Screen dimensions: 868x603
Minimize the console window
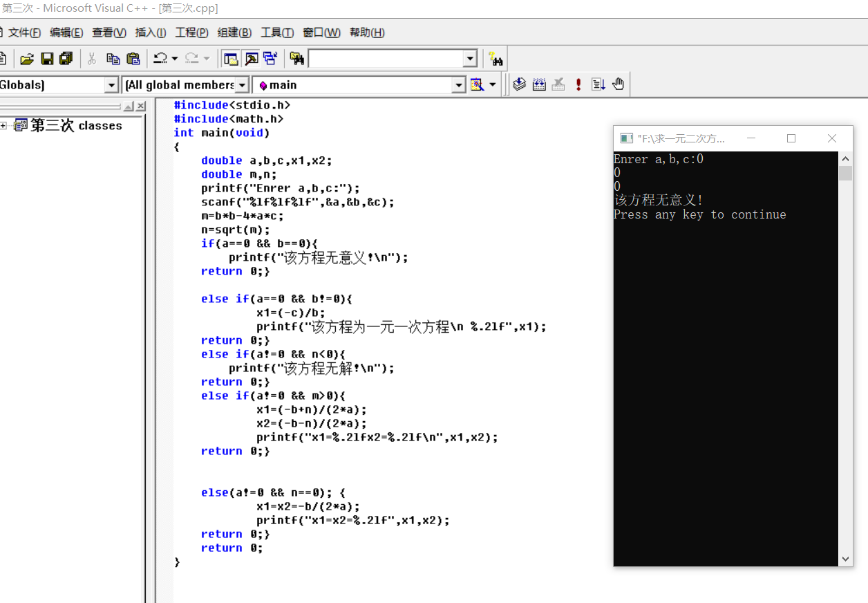[751, 138]
